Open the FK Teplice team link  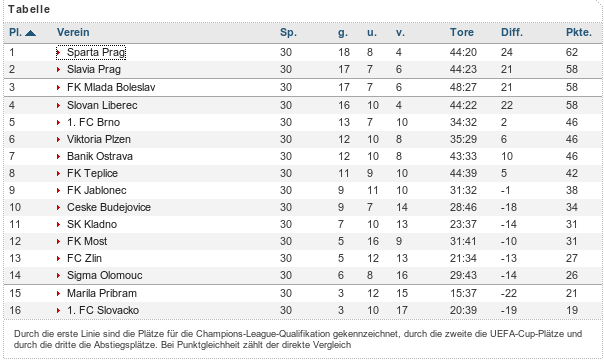pyautogui.click(x=92, y=173)
